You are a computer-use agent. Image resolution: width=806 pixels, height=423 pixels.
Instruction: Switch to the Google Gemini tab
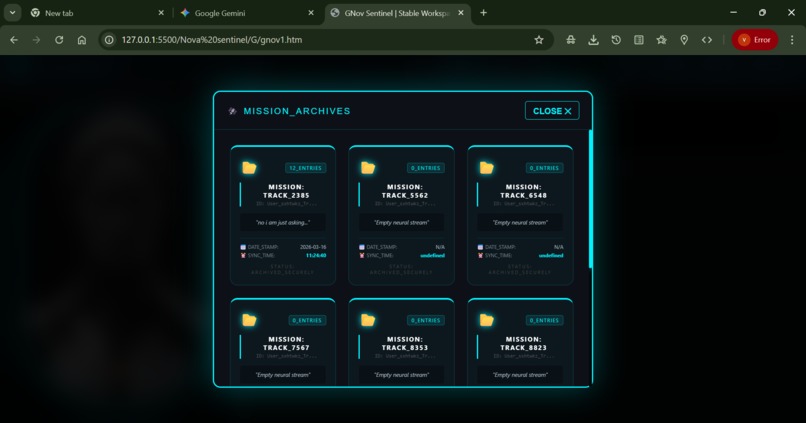coord(246,13)
